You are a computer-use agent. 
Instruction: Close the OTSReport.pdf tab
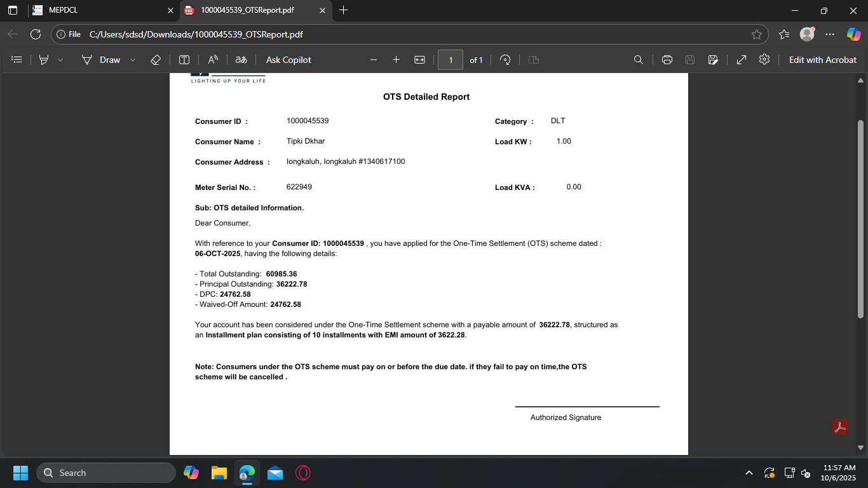pyautogui.click(x=322, y=10)
